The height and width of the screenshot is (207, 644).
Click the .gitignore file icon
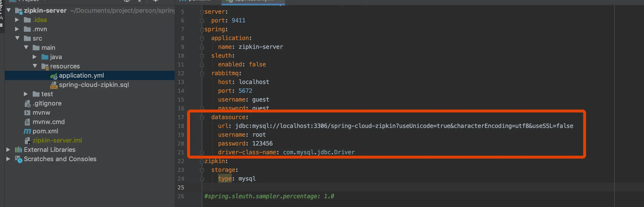28,103
